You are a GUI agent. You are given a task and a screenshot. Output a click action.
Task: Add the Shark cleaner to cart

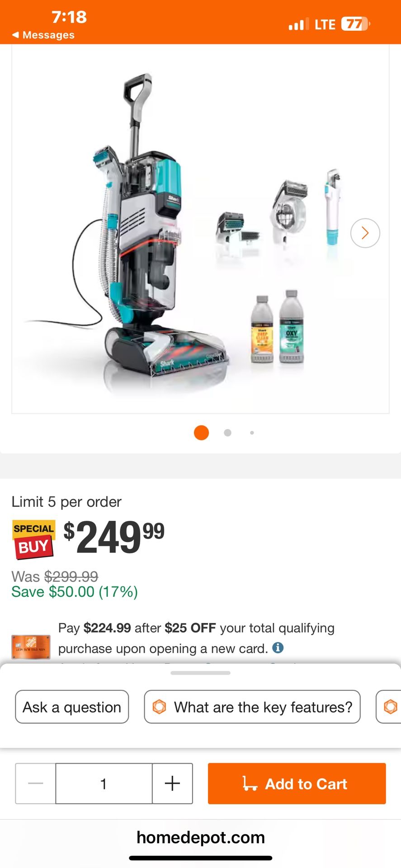point(297,783)
